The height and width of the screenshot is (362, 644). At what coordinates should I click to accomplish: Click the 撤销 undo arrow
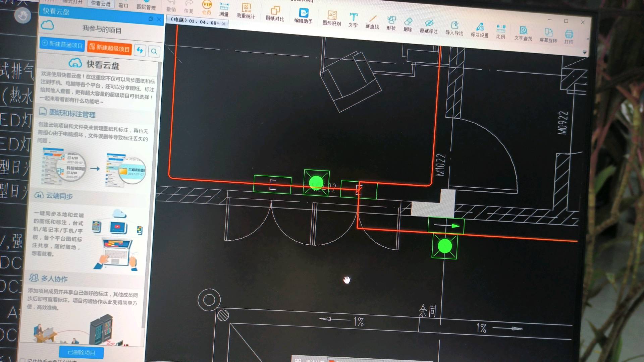pos(171,6)
